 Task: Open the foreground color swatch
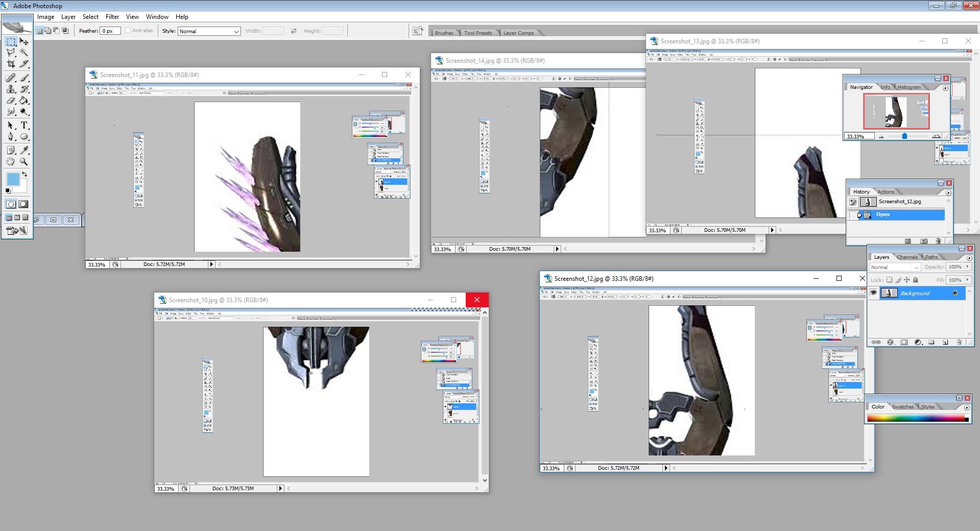click(13, 179)
